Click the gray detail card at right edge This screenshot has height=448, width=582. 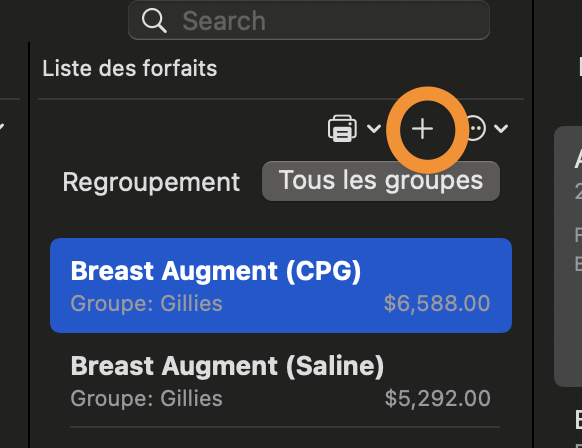click(x=568, y=256)
